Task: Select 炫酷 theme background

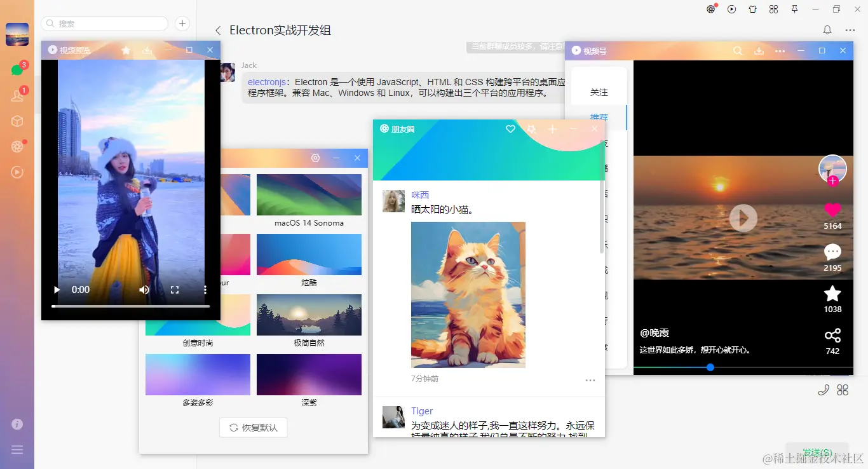Action: tap(309, 255)
